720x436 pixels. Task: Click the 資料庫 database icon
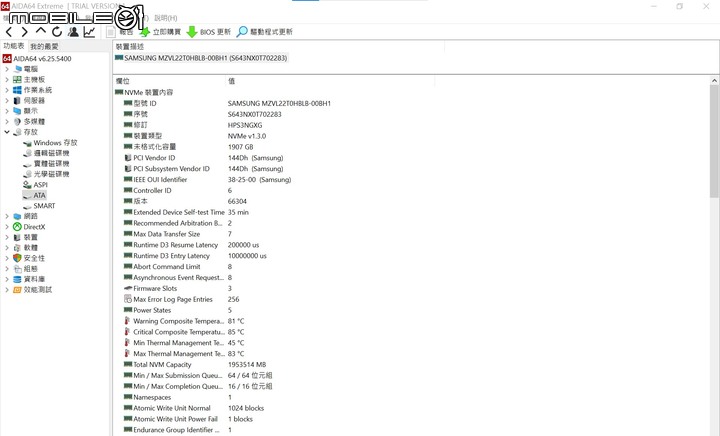point(17,279)
